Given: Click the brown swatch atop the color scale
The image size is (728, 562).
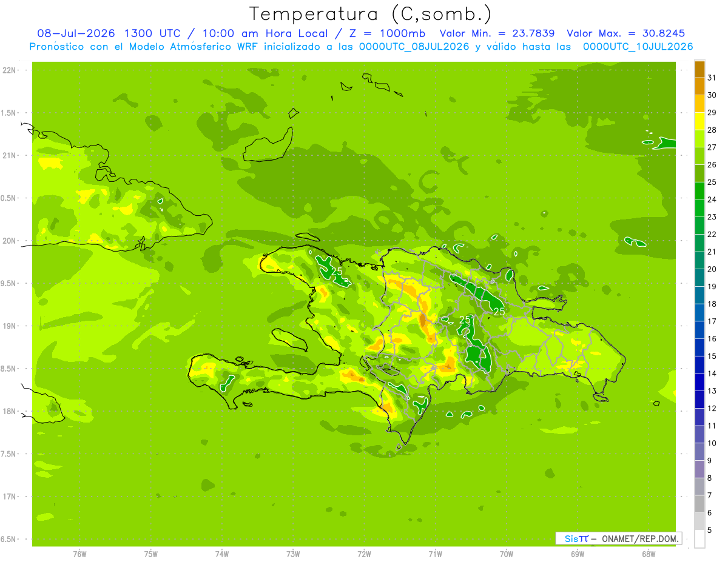Looking at the screenshot, I should 699,69.
